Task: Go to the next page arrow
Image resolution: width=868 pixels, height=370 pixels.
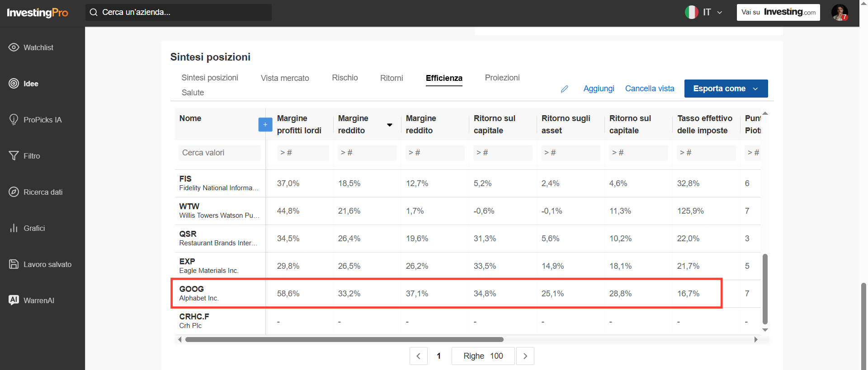Action: click(525, 356)
